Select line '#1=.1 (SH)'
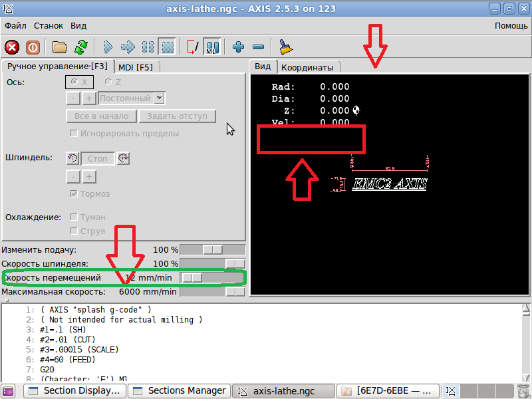Viewport: 532px width, 399px height. [x=63, y=329]
